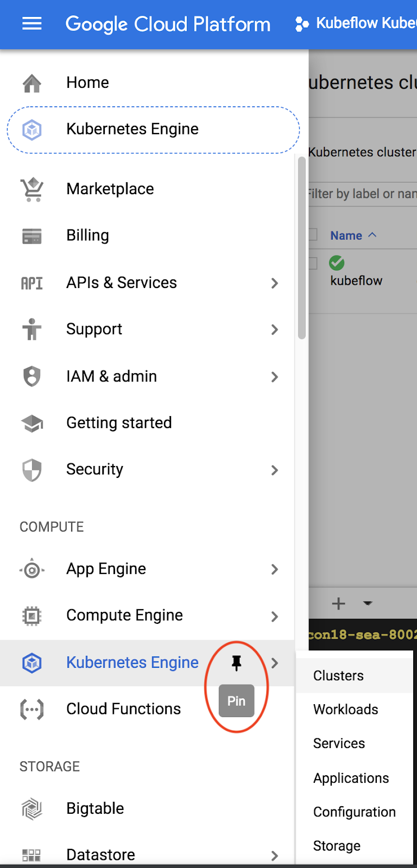Check the kubeflow cluster row checkbox

[x=313, y=264]
